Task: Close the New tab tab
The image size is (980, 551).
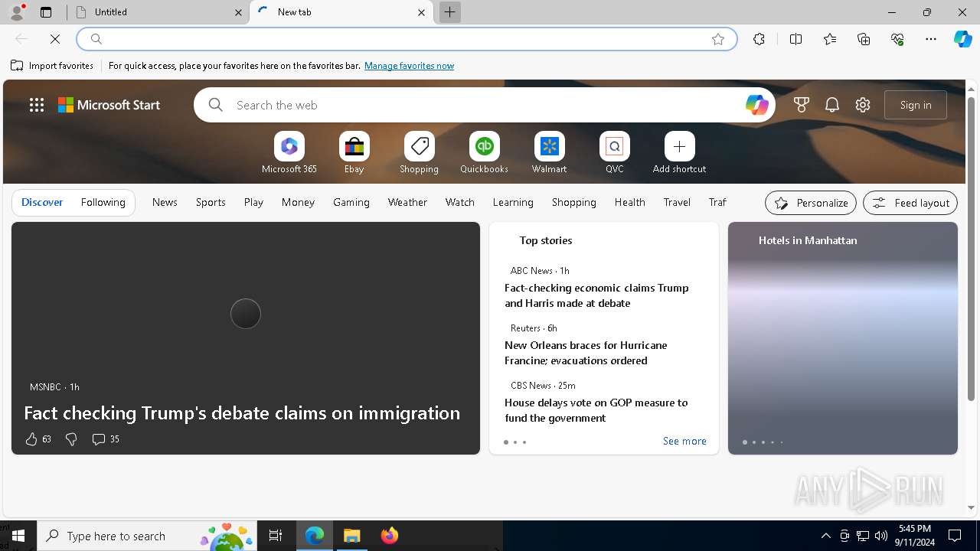Action: point(421,12)
